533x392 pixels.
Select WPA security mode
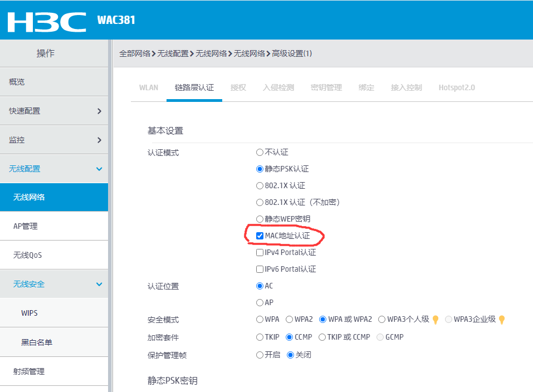click(260, 319)
